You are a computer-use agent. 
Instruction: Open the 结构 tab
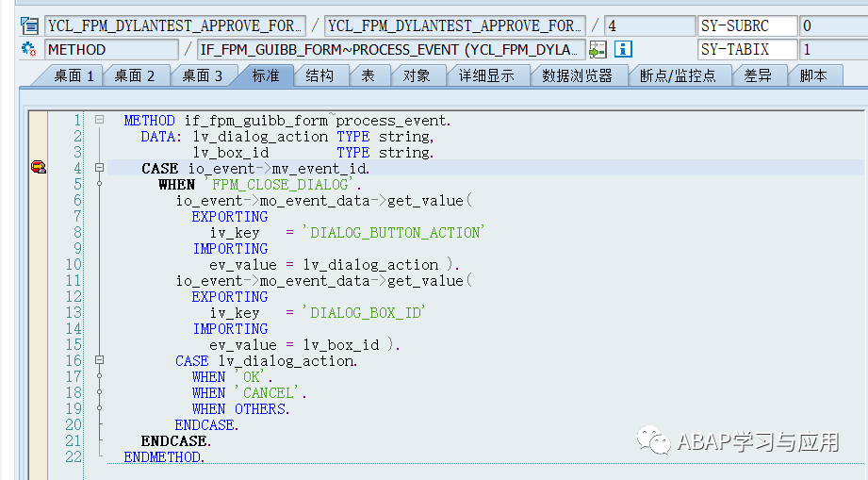click(320, 75)
